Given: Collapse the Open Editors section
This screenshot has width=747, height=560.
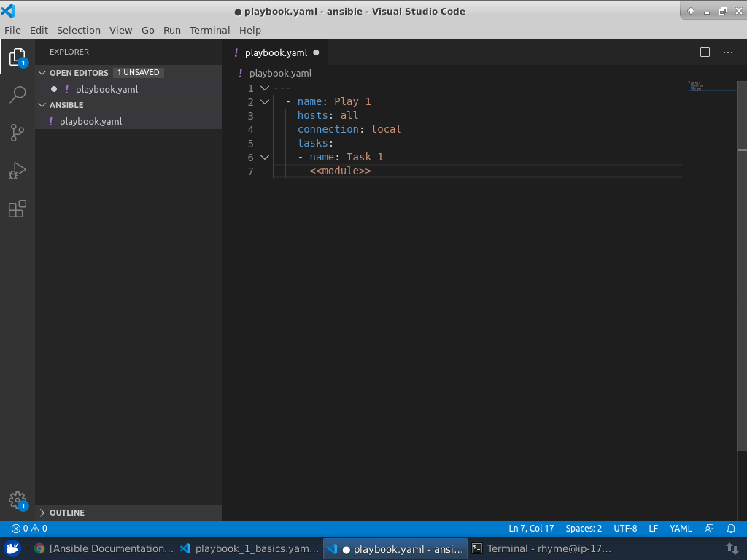Looking at the screenshot, I should (42, 73).
